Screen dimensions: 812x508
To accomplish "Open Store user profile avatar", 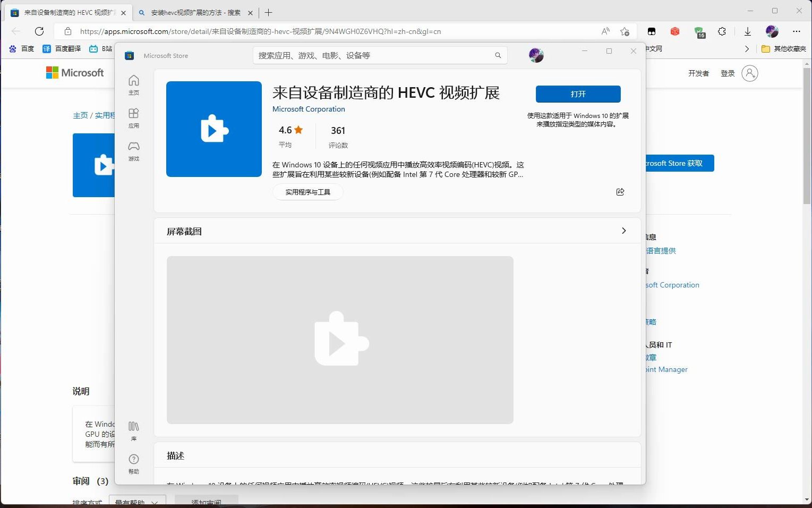I will click(536, 55).
